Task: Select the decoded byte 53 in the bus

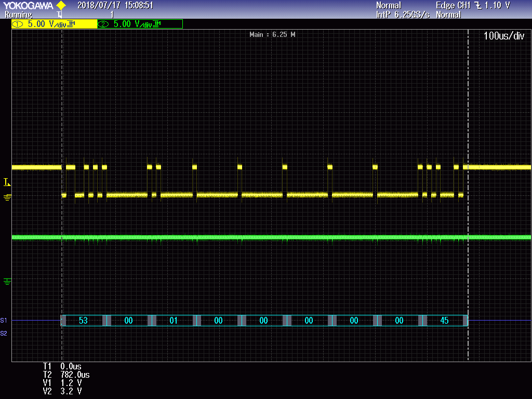Action: point(83,321)
